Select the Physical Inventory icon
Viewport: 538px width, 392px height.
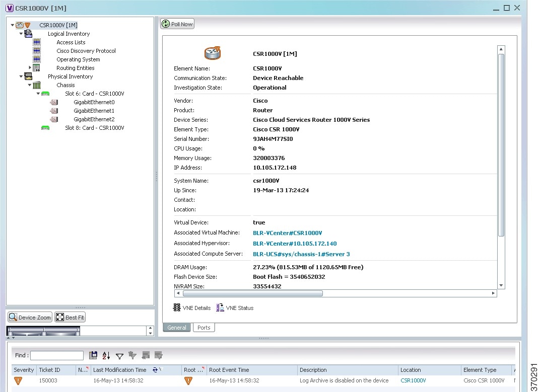coord(28,76)
